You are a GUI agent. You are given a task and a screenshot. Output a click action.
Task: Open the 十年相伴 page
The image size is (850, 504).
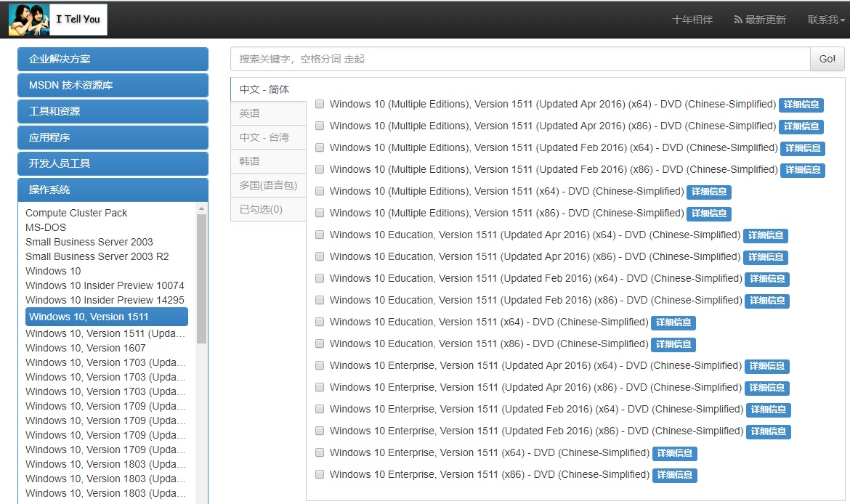(x=692, y=20)
